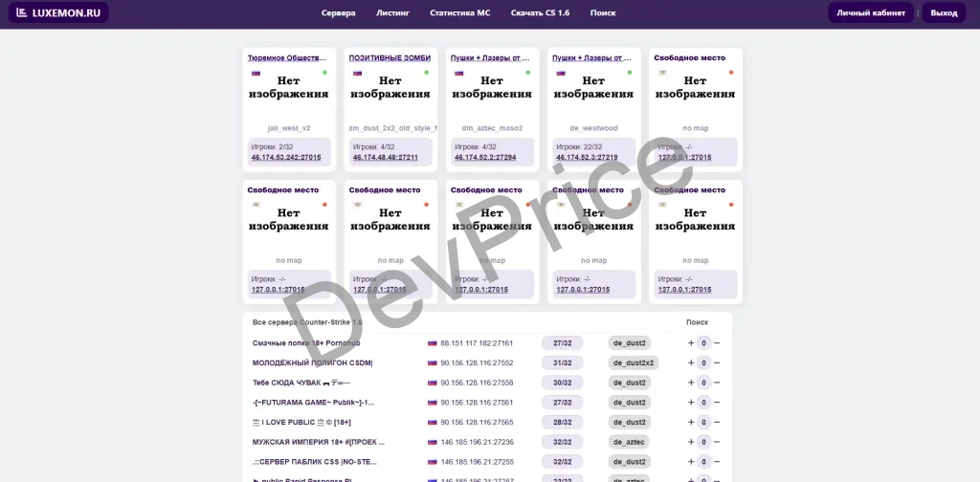The image size is (980, 482).
Task: Open Тюремное Общество server card title
Action: [287, 57]
